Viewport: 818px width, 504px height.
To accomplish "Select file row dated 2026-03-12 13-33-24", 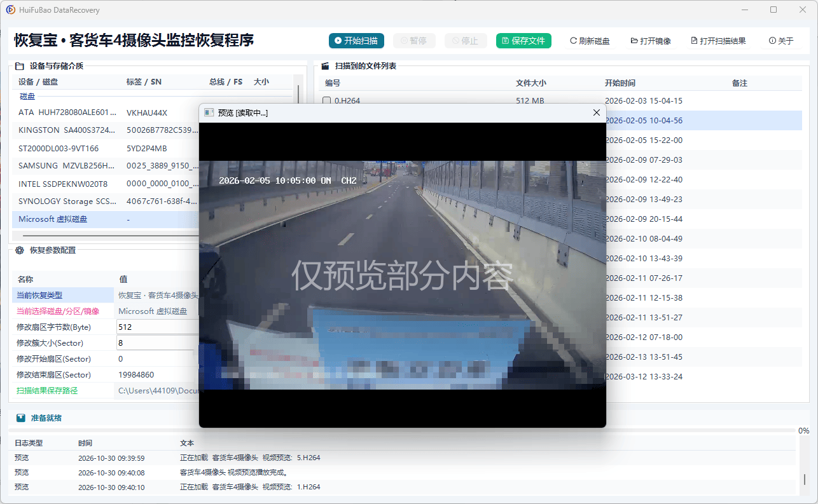I will tap(703, 376).
